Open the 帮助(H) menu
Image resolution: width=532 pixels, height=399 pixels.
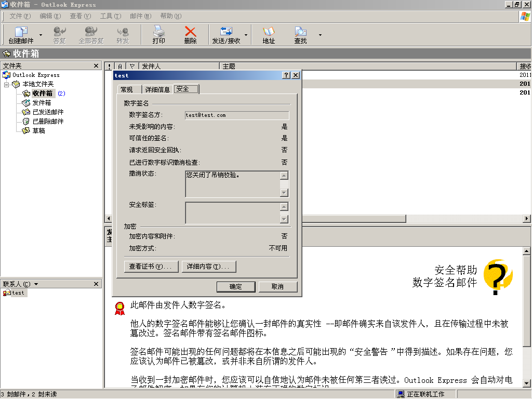(170, 16)
